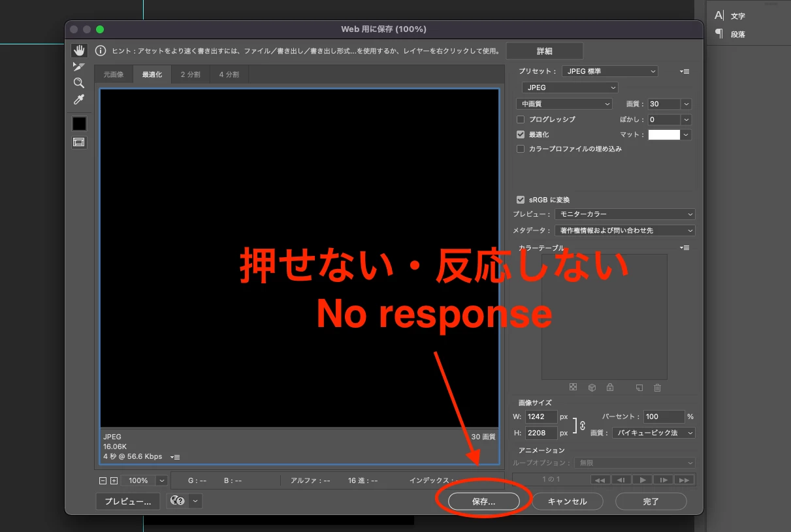Image resolution: width=791 pixels, height=532 pixels.
Task: Click the プレビュー... button
Action: [x=128, y=501]
